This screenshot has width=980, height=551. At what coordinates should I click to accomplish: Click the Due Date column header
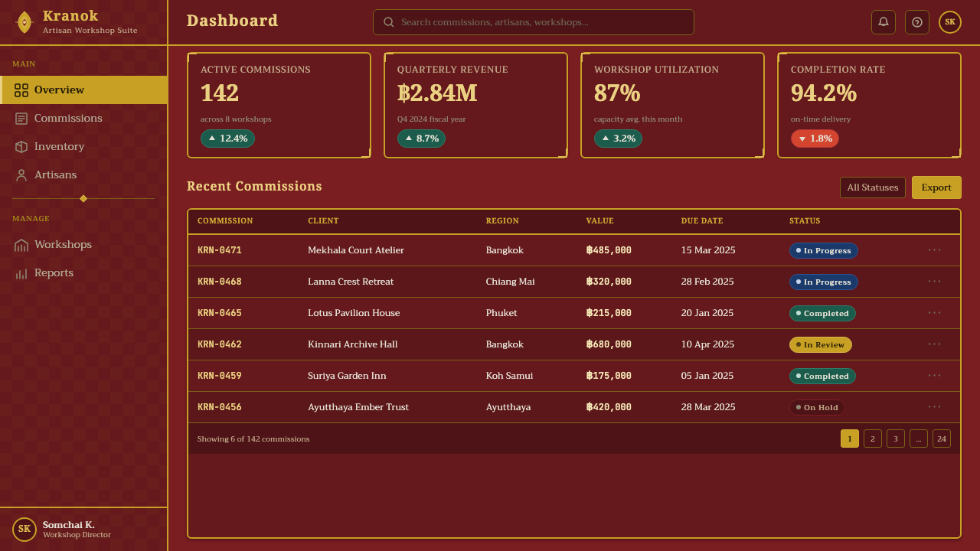pos(702,221)
